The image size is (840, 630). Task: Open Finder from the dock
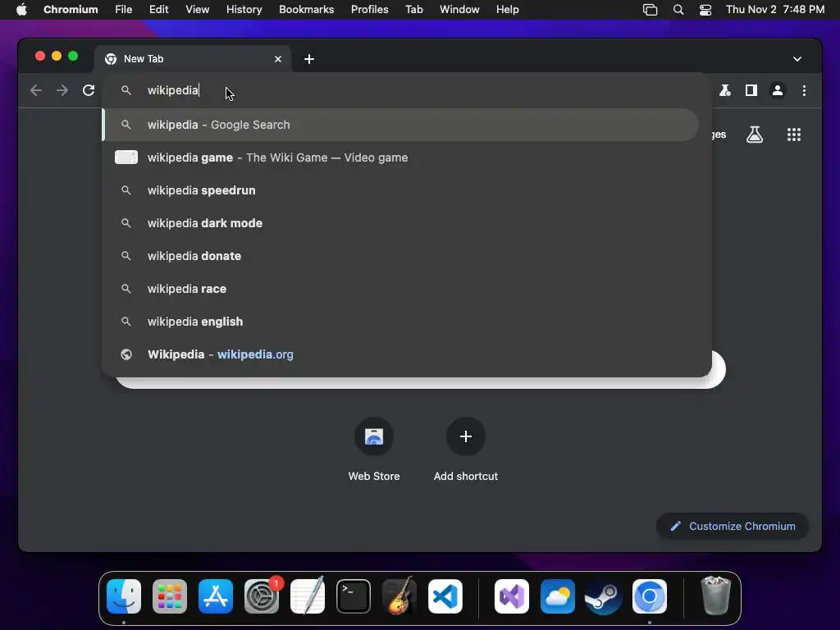[124, 596]
